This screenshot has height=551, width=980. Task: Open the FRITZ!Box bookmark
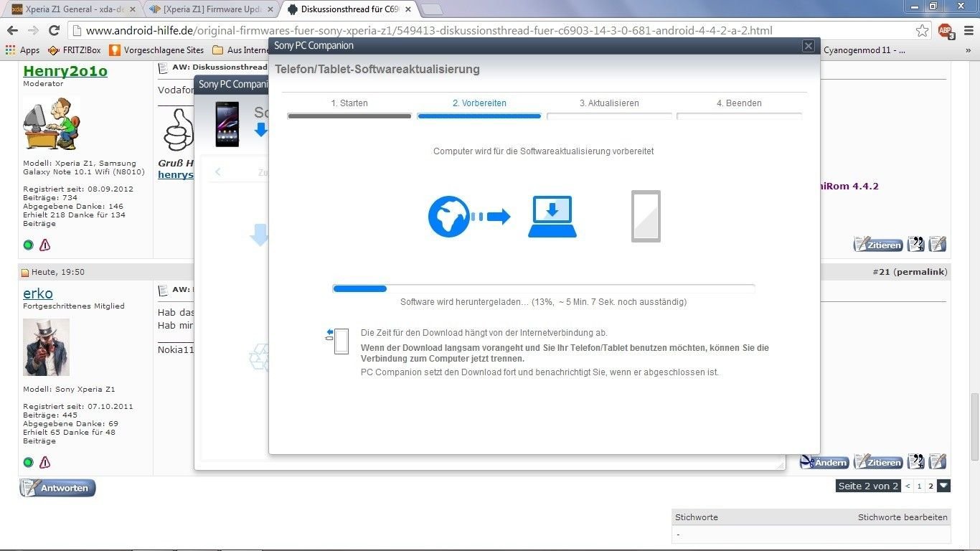(75, 50)
